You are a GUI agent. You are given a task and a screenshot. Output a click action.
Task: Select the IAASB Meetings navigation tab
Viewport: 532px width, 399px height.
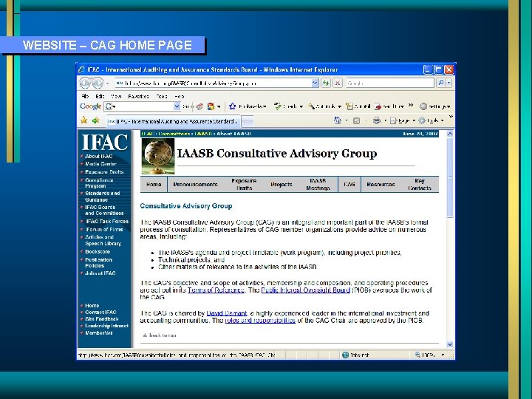click(x=318, y=184)
